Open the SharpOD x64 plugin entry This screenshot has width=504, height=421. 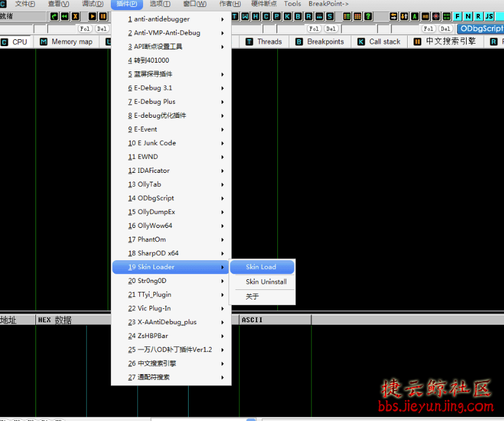[x=171, y=253]
